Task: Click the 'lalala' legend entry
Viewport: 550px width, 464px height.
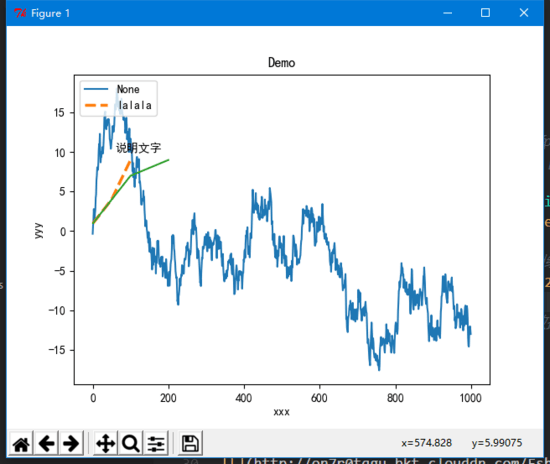Action: tap(135, 105)
